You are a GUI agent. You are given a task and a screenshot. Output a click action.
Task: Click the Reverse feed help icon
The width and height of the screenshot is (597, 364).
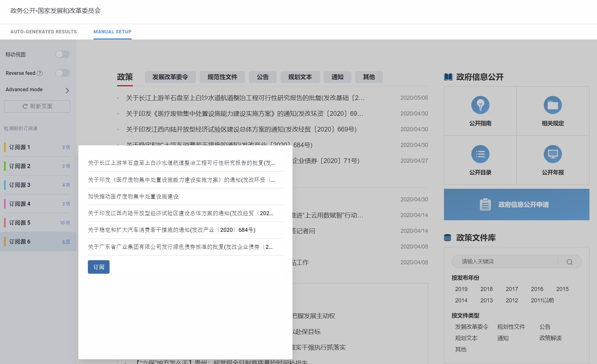point(40,73)
